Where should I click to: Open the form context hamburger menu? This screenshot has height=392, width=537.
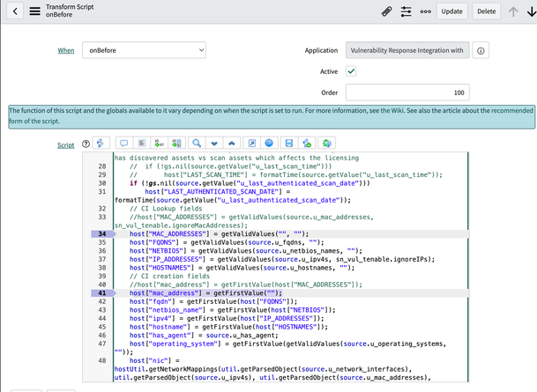point(34,11)
